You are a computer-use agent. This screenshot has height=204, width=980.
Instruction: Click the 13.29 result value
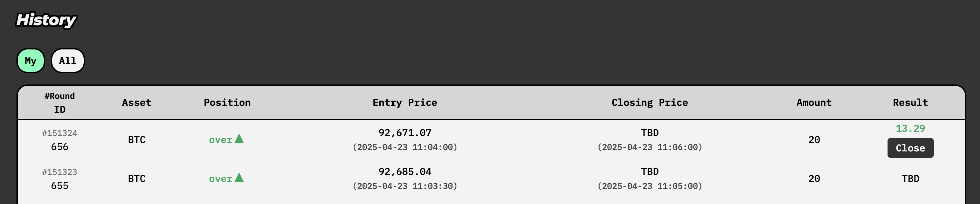pos(910,129)
